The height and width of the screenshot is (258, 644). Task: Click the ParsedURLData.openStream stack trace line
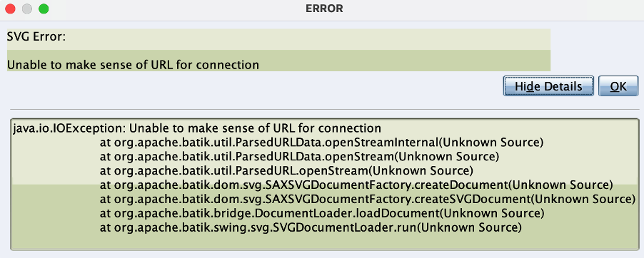pos(299,156)
